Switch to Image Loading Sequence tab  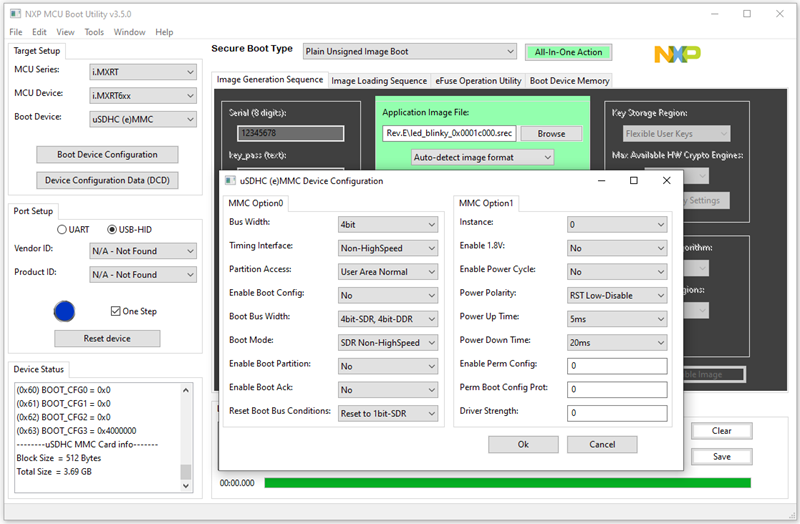pos(379,81)
